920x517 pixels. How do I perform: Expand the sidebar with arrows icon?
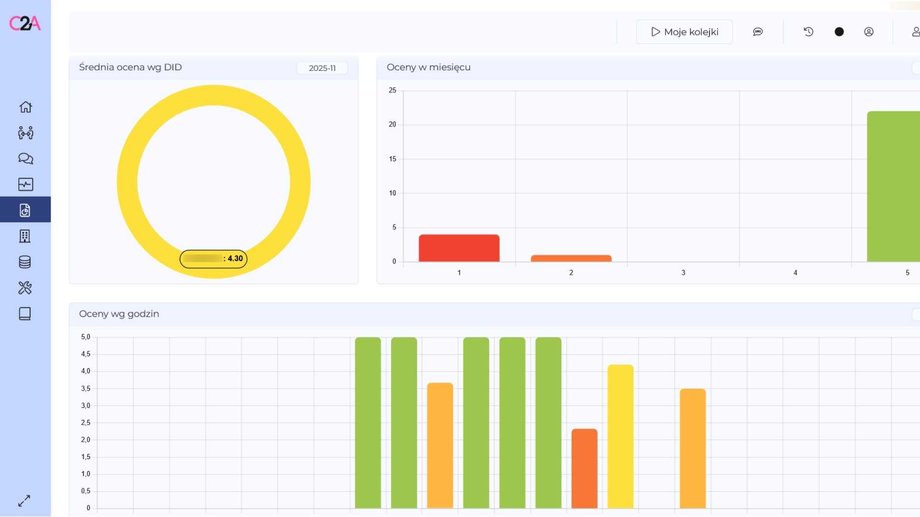[x=24, y=500]
